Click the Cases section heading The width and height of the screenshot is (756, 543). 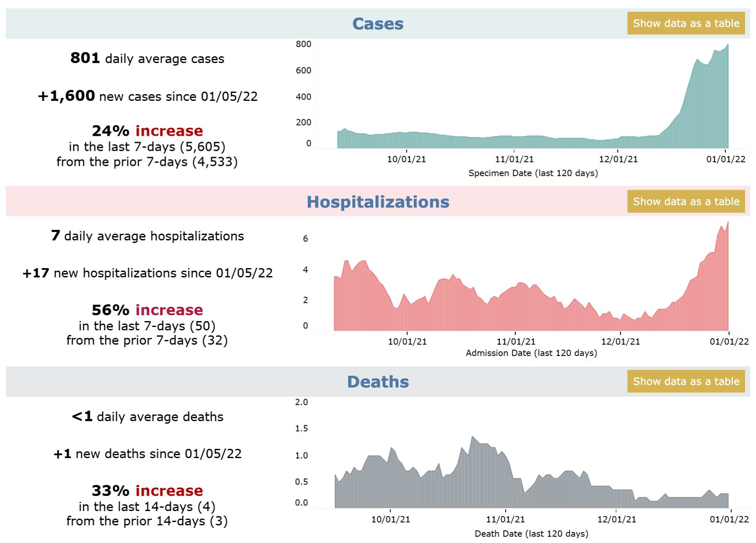click(378, 24)
